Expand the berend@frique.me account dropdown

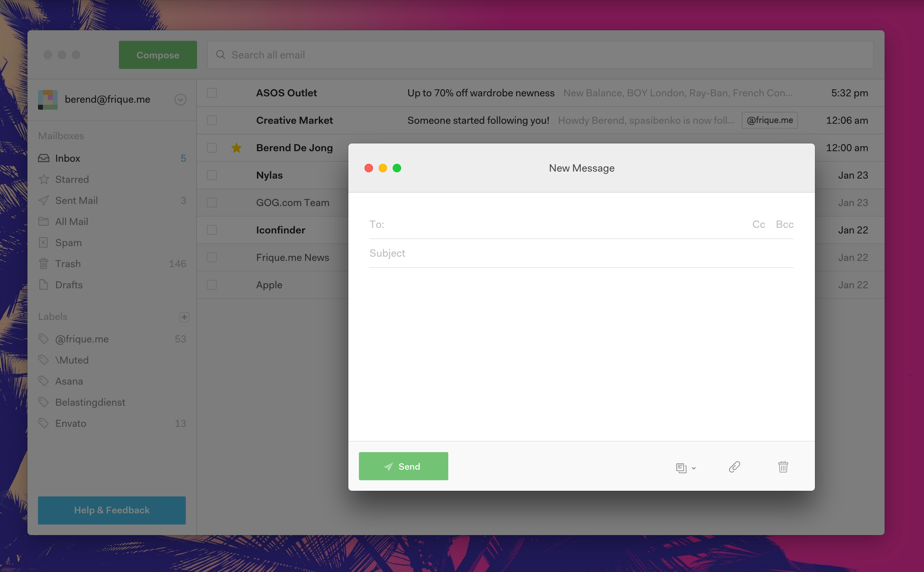(x=180, y=99)
